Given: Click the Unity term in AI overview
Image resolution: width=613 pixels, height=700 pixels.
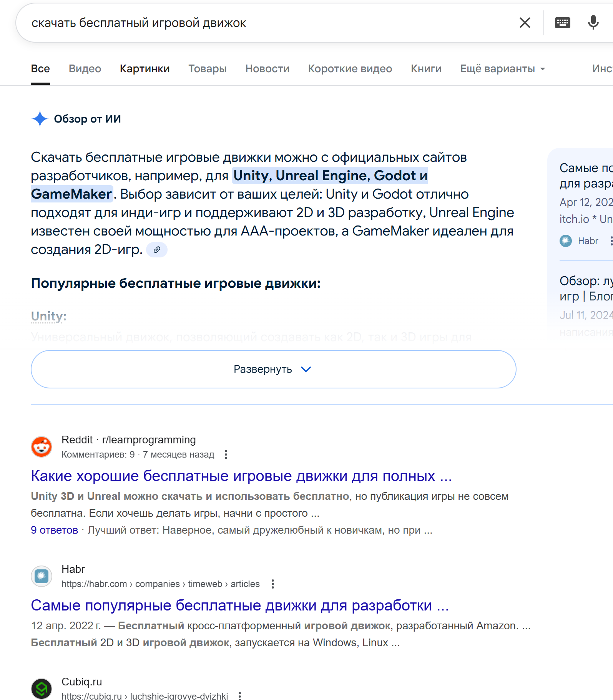Looking at the screenshot, I should pyautogui.click(x=49, y=316).
